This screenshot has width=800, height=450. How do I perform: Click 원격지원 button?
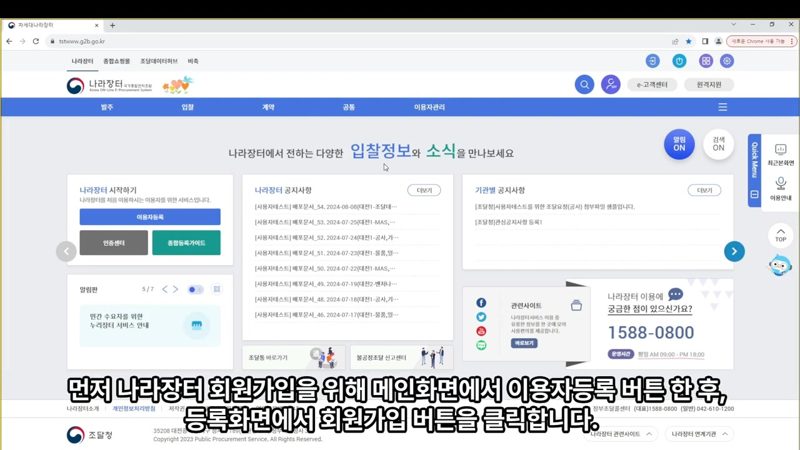pyautogui.click(x=709, y=85)
